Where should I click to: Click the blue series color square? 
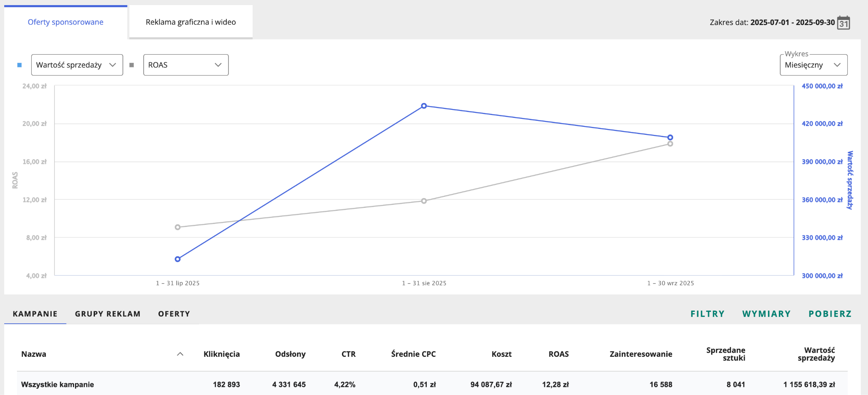pos(19,65)
